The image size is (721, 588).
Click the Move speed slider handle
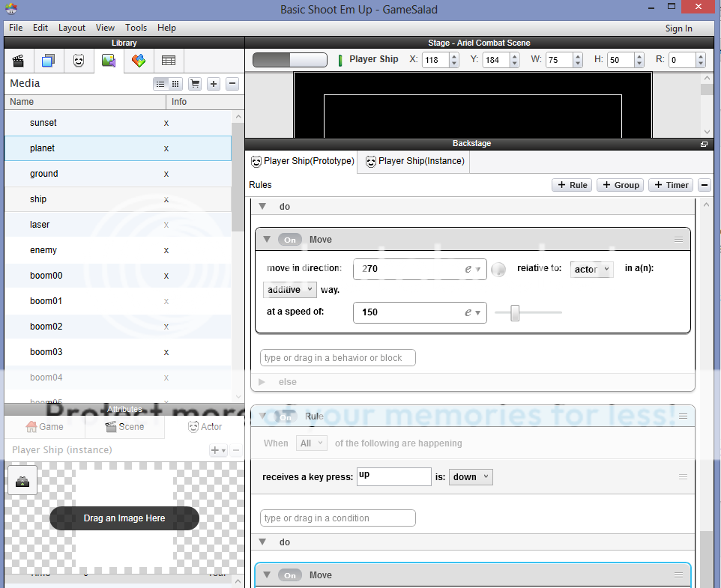(515, 312)
